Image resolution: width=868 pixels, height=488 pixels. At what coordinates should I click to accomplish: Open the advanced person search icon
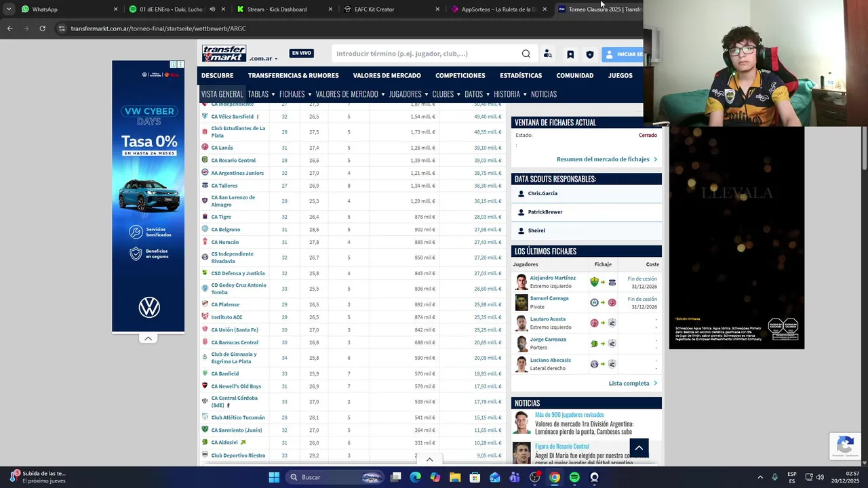point(548,54)
